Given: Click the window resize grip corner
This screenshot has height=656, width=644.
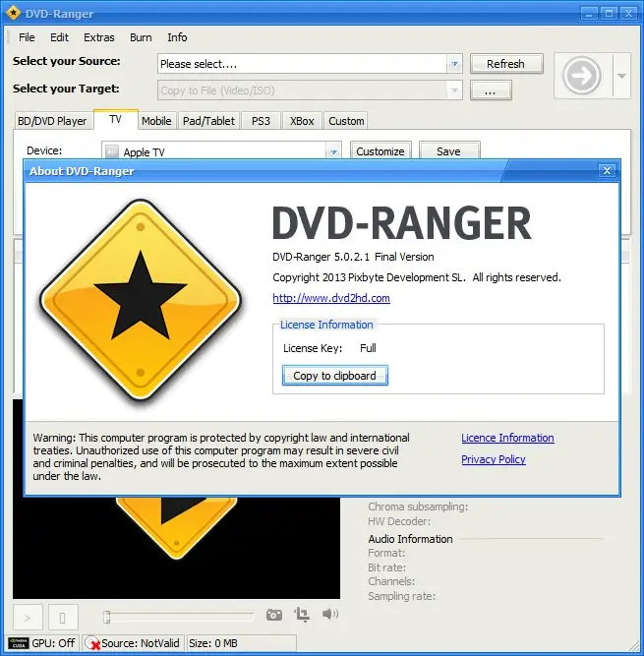Looking at the screenshot, I should pyautogui.click(x=635, y=646).
